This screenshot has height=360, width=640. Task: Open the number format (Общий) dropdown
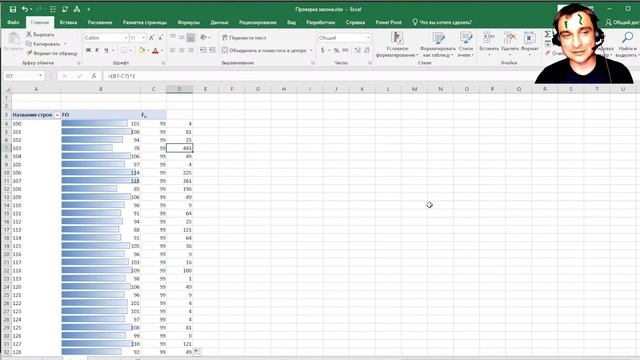(x=368, y=38)
